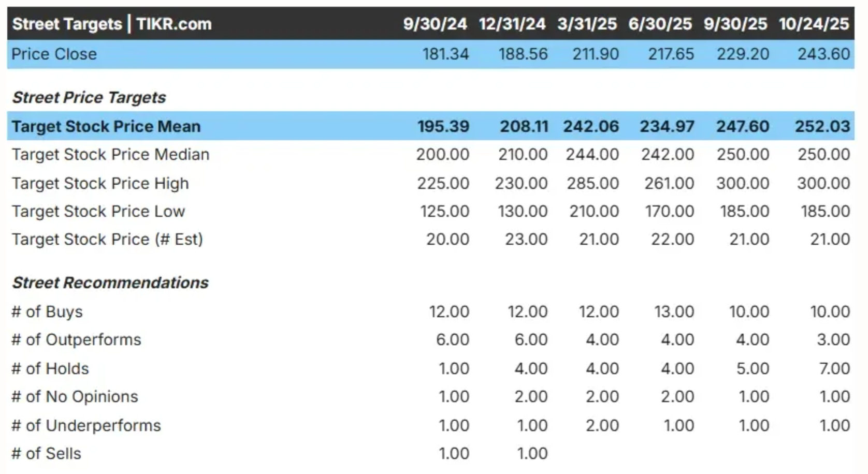The image size is (868, 474).
Task: Click the Street Recommendations section heading
Action: coord(110,283)
